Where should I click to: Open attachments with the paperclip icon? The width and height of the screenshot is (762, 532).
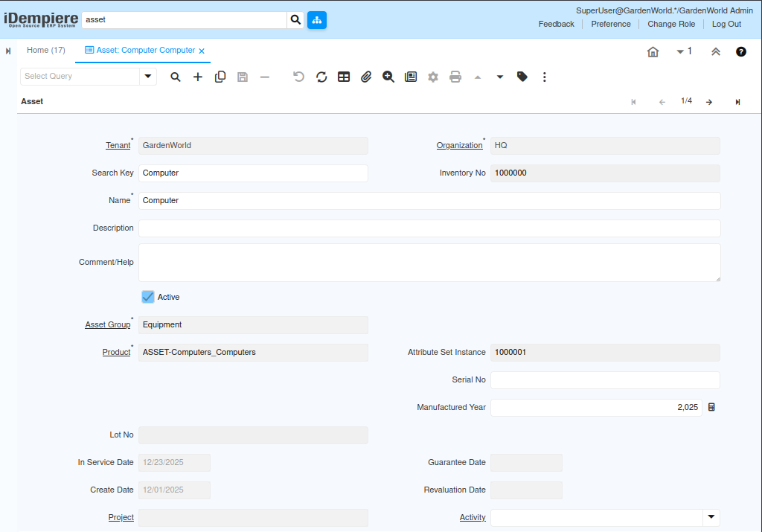(366, 77)
